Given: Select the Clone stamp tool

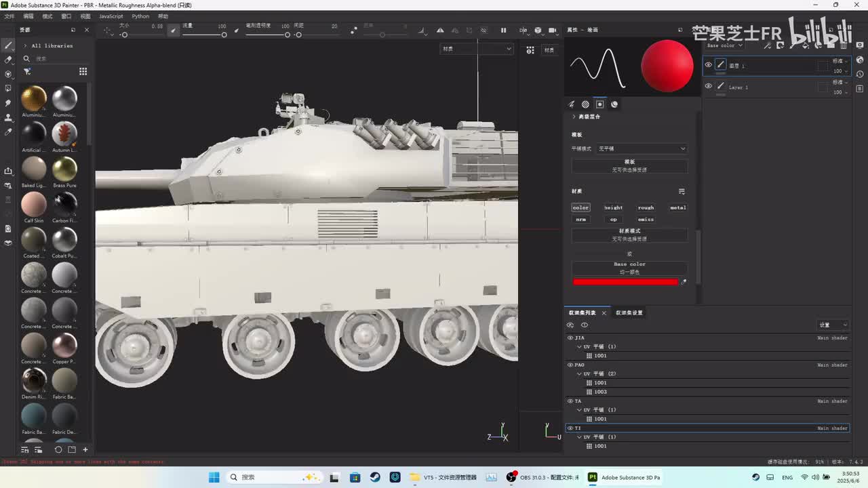Looking at the screenshot, I should coord(8,117).
